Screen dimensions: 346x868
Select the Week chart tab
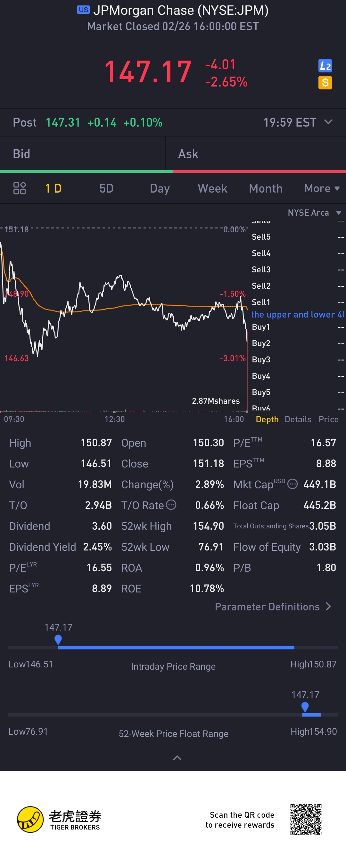click(x=212, y=188)
